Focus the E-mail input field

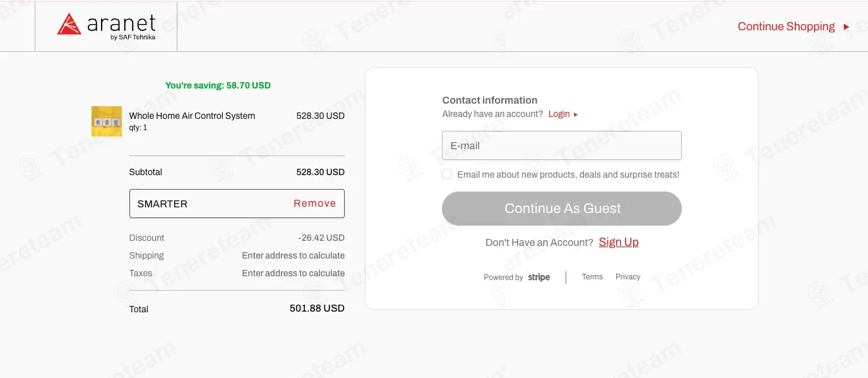click(x=562, y=145)
